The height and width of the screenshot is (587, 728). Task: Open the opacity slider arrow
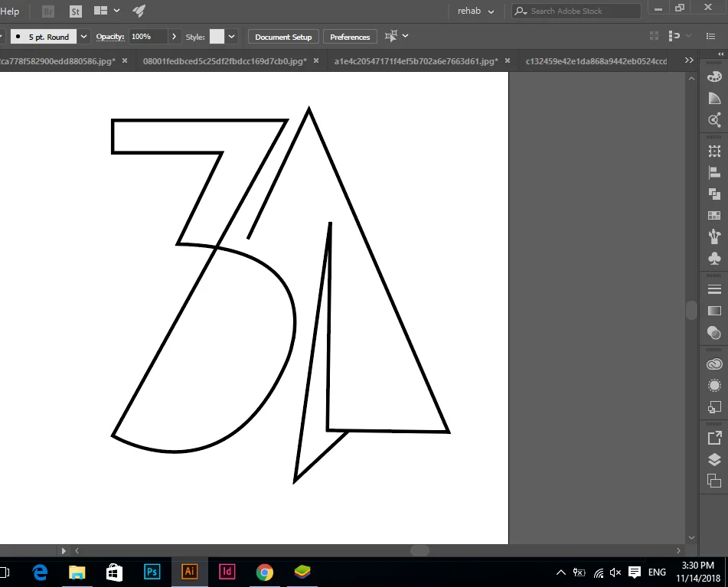pos(174,36)
